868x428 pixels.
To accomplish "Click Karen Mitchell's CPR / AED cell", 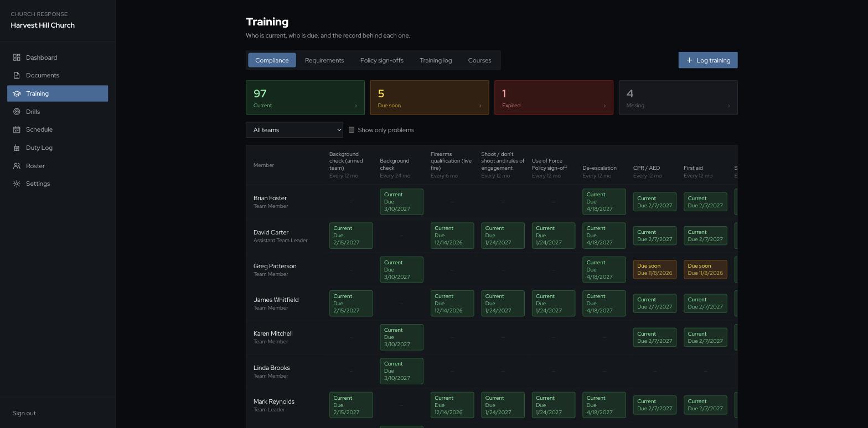I will coord(655,337).
